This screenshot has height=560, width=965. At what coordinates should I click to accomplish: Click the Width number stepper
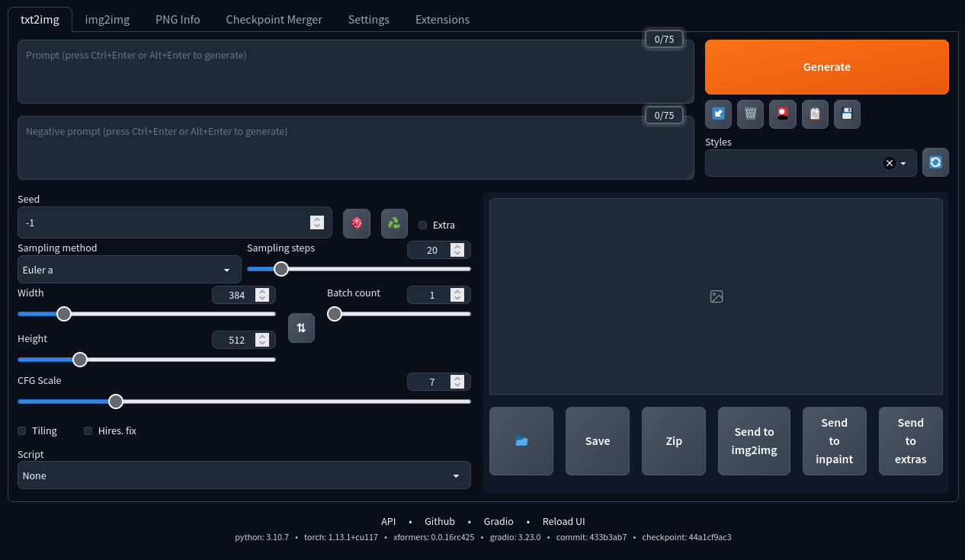coord(262,295)
